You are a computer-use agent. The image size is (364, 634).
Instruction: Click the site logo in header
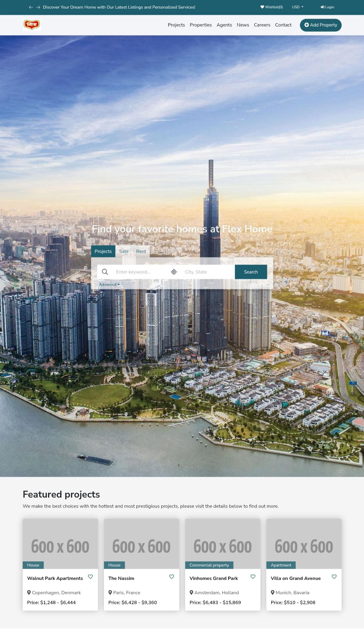(32, 25)
